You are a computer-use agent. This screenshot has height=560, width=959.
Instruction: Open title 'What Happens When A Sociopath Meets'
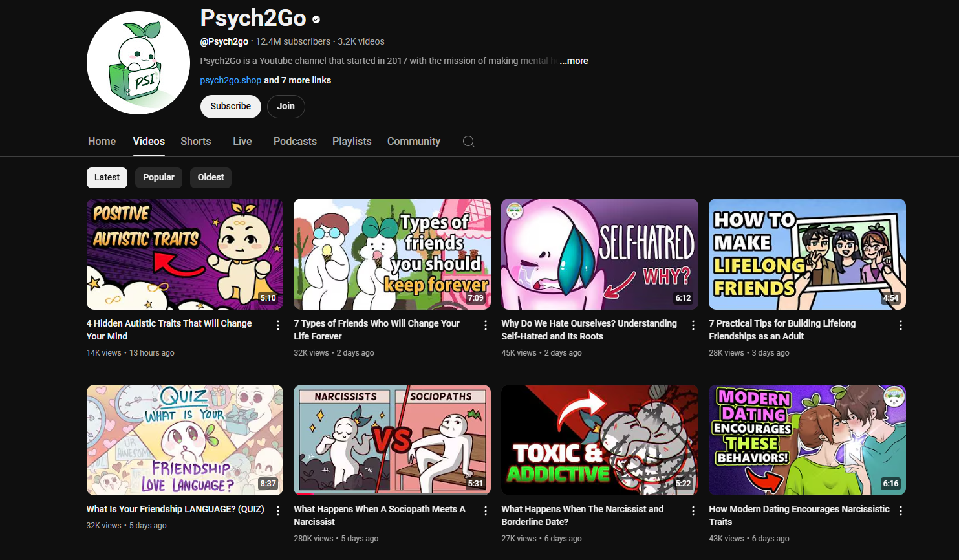click(x=380, y=515)
